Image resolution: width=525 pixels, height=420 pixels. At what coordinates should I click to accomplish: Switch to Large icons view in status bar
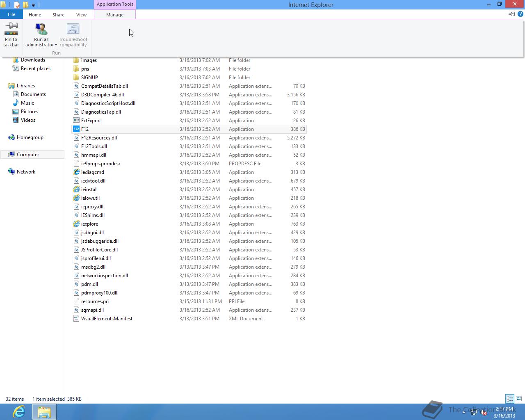coord(519,399)
